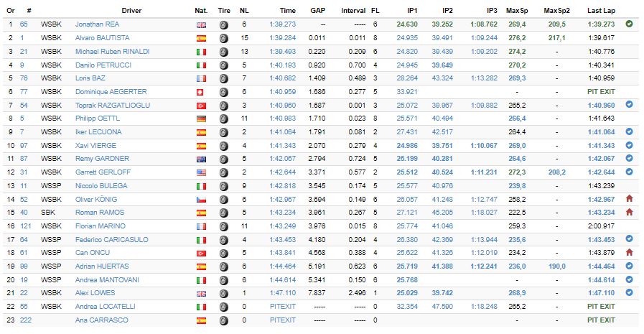Click the British flag next to Jonathan REA
Image resolution: width=644 pixels, height=334 pixels.
(x=201, y=25)
